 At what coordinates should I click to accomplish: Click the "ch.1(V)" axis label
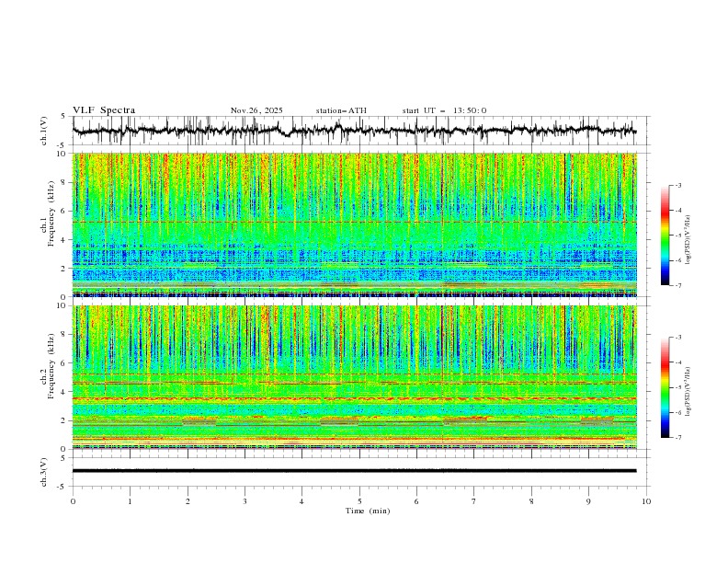(44, 131)
